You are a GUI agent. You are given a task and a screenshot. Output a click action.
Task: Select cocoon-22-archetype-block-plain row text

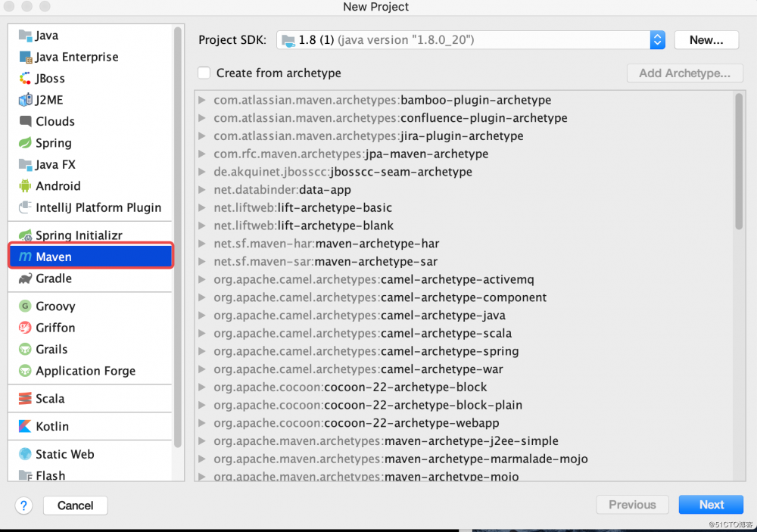click(368, 405)
